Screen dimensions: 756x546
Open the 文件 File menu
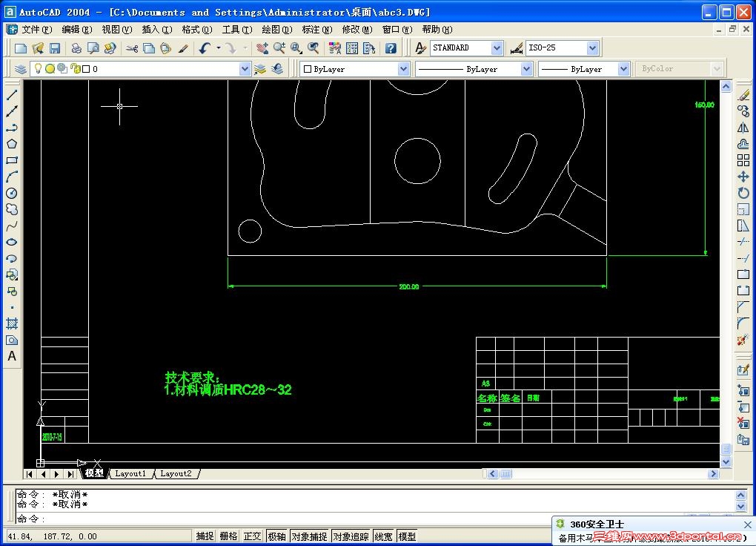click(x=36, y=30)
